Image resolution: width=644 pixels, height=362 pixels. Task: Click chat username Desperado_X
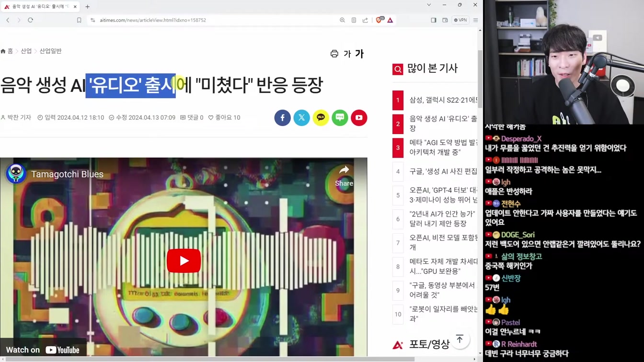[521, 139]
